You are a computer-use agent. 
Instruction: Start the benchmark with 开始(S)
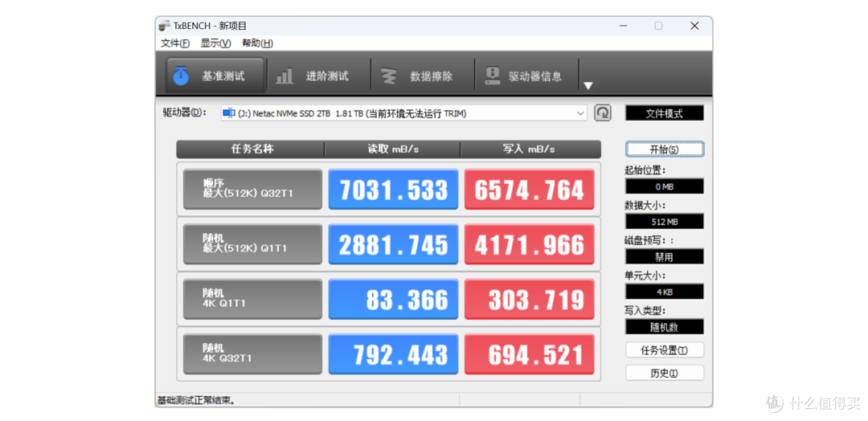[665, 149]
